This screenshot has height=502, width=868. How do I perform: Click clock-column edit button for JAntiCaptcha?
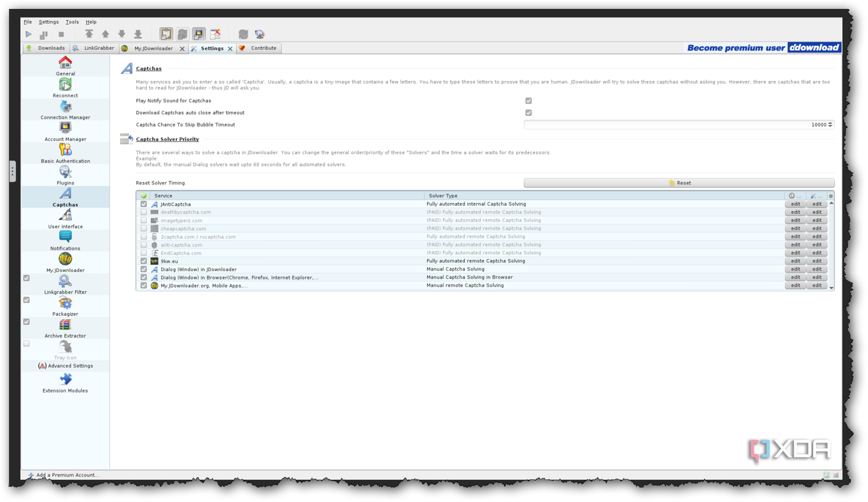tap(795, 204)
